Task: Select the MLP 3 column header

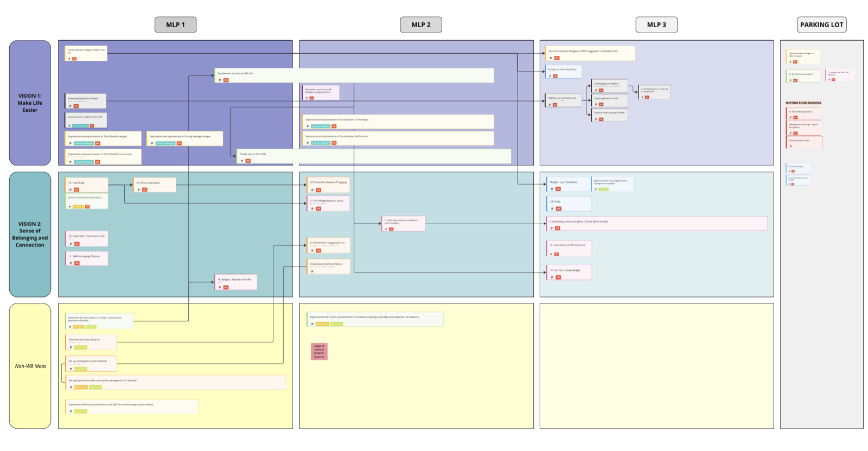Action: pyautogui.click(x=656, y=24)
